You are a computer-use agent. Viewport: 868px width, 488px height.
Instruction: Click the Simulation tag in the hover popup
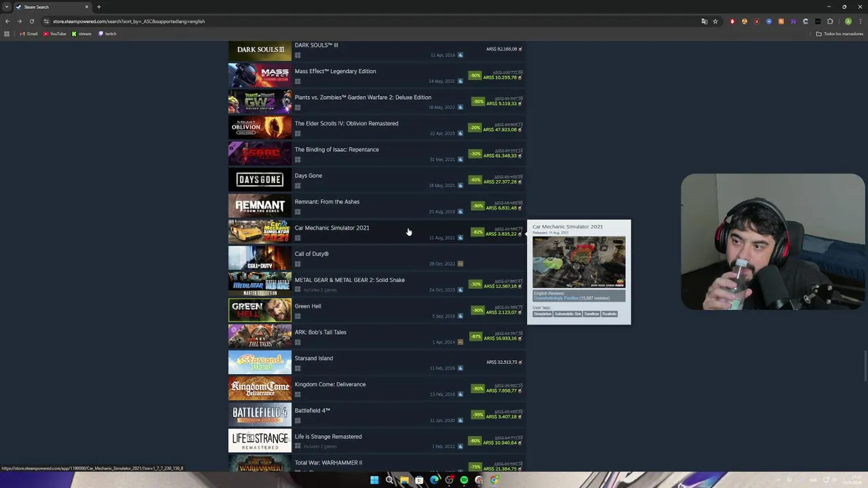[x=542, y=314]
